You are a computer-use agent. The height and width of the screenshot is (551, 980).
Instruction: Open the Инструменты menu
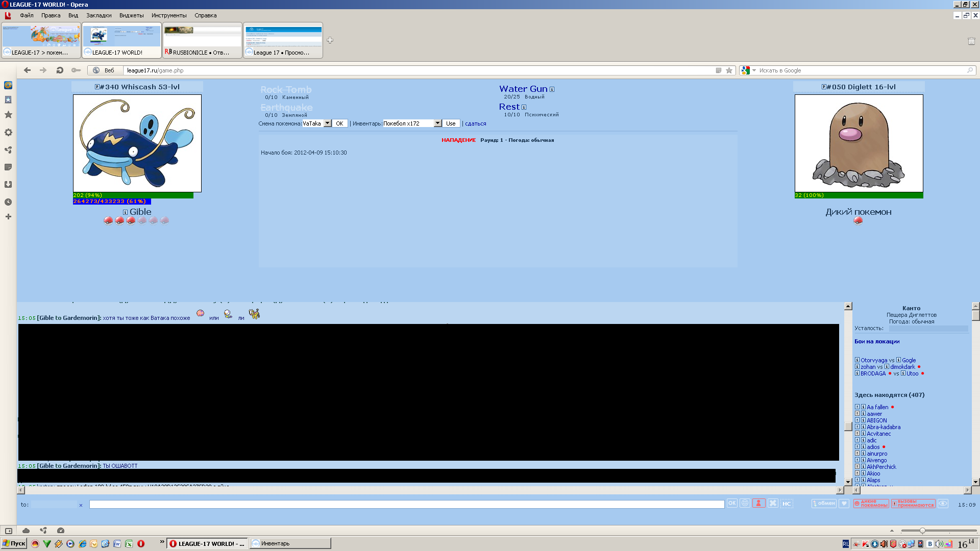click(169, 15)
